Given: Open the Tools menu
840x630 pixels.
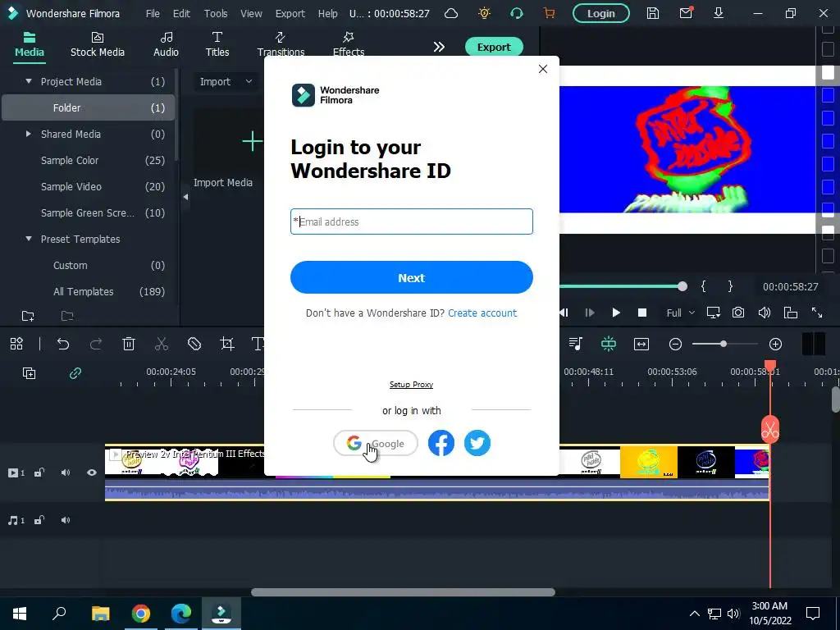Looking at the screenshot, I should 216,13.
